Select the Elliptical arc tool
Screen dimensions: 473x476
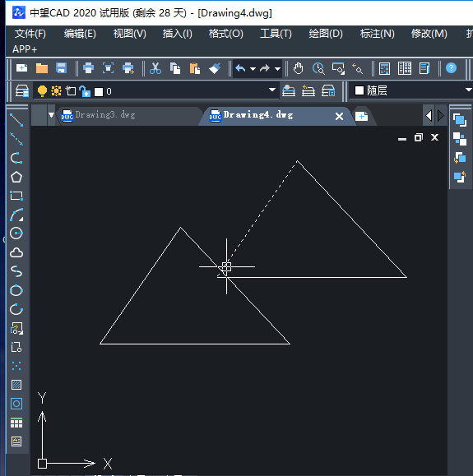point(16,309)
